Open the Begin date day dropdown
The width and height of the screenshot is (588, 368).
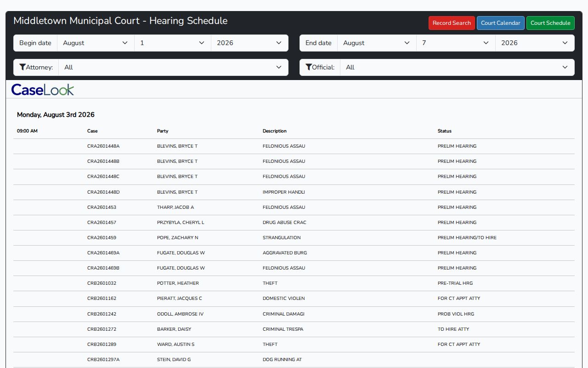click(x=173, y=43)
